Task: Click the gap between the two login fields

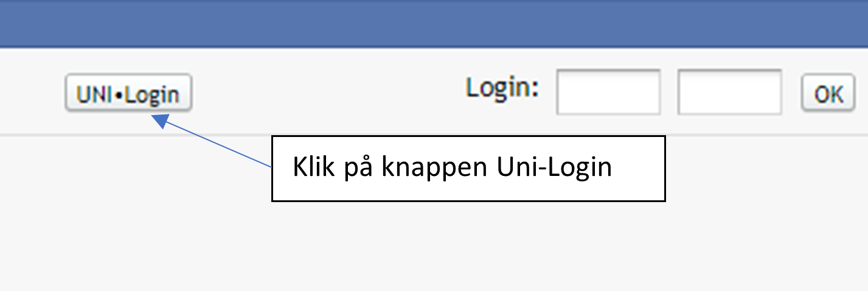Action: [669, 92]
